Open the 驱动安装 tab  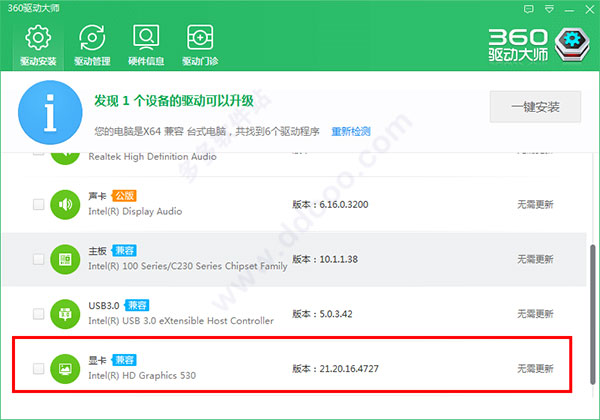point(38,46)
